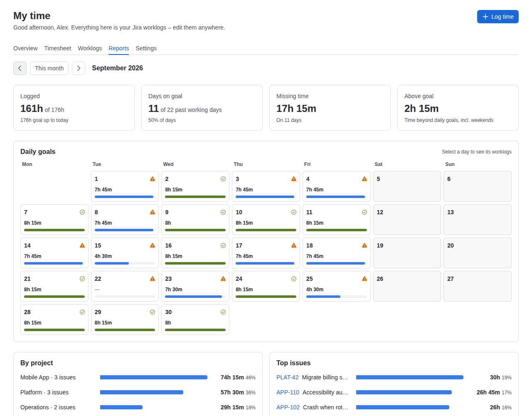Click the warning icon on day 1
This screenshot has width=532, height=416.
click(153, 179)
